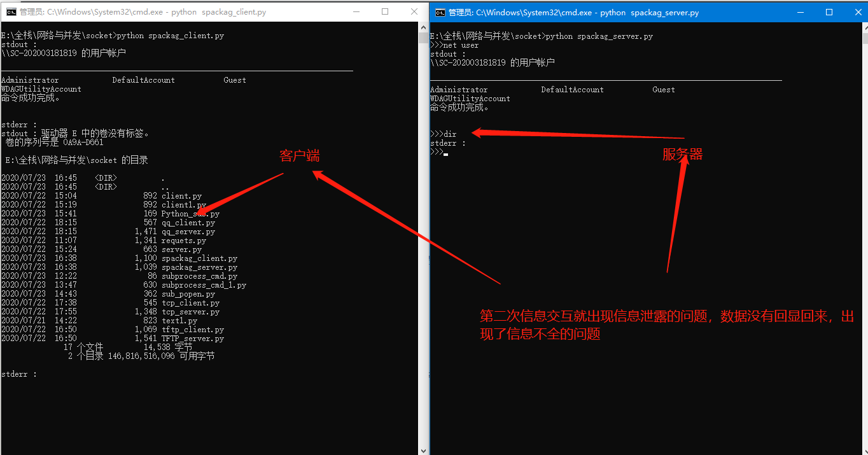Maximize the spackag_client.py cmd window
The height and width of the screenshot is (455, 868).
point(385,12)
